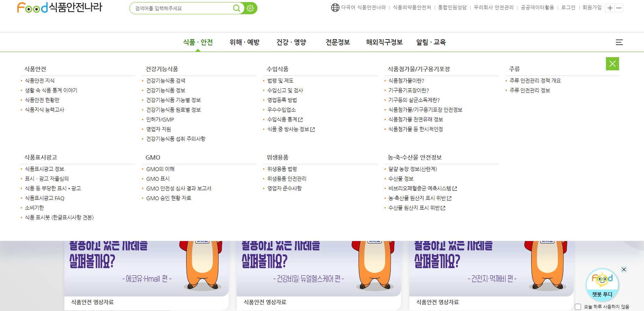Open 수입신고 및 검사 item
The height and width of the screenshot is (311, 644).
tap(285, 90)
